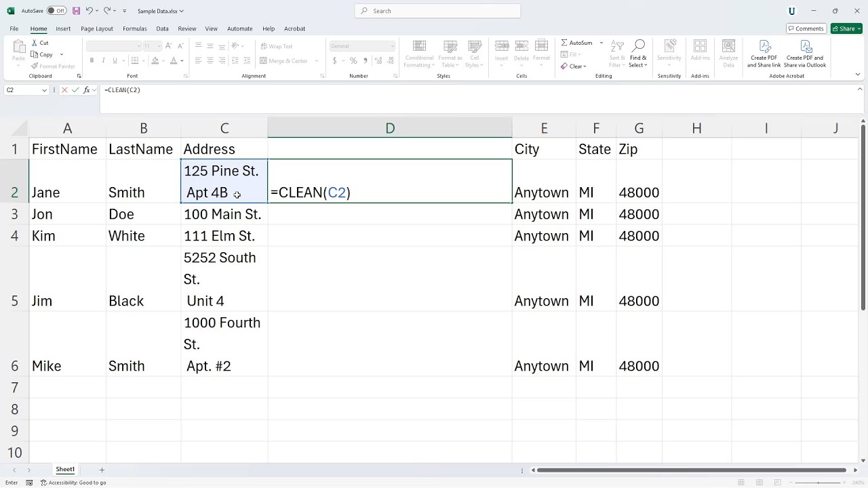Image resolution: width=868 pixels, height=488 pixels.
Task: Click the Save icon in title bar
Action: click(76, 11)
